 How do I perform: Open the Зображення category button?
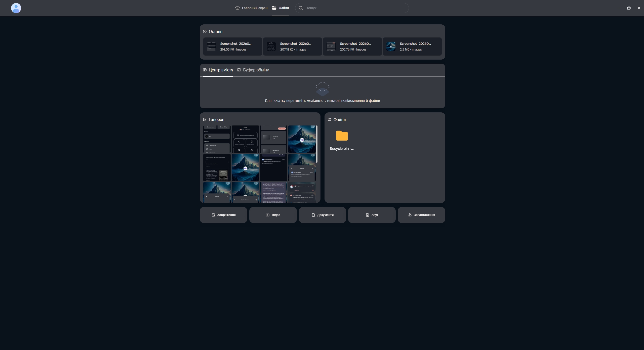tap(223, 215)
